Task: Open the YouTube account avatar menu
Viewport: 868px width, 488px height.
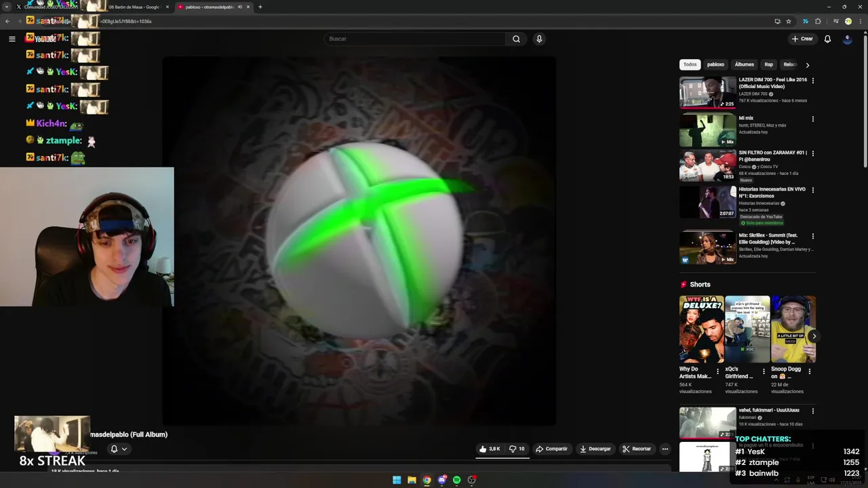Action: coord(847,39)
